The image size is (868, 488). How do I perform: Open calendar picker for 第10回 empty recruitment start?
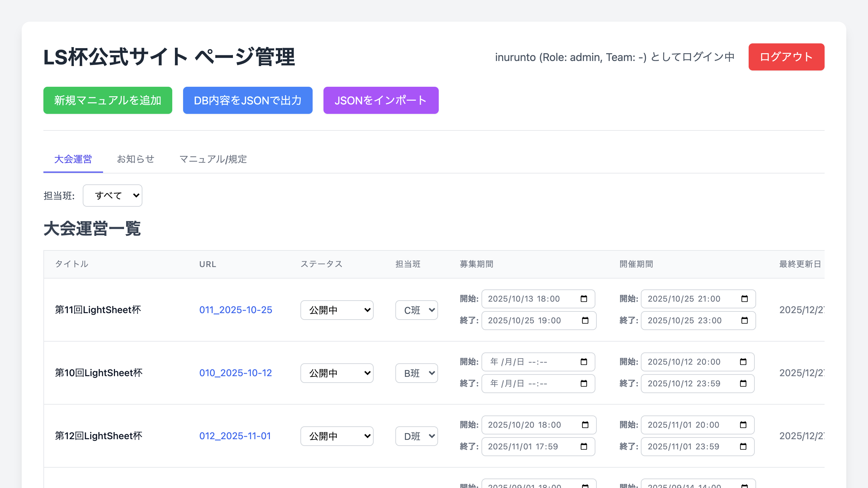tap(584, 362)
